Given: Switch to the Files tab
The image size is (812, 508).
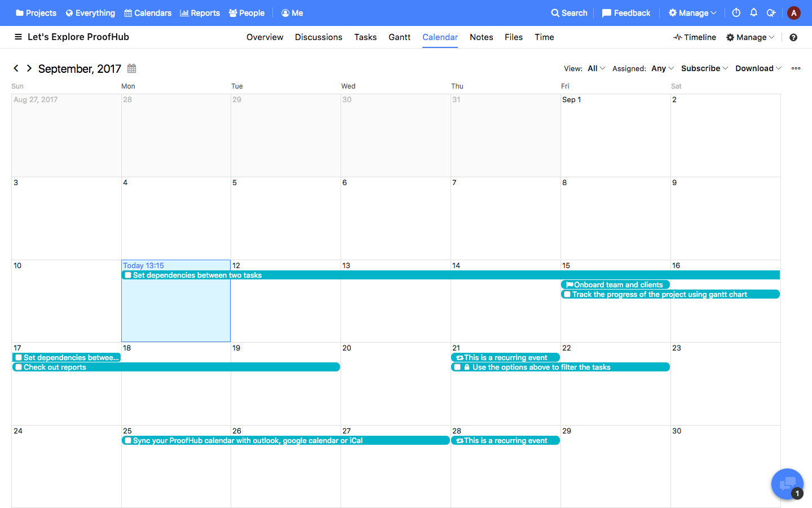Looking at the screenshot, I should [x=514, y=37].
